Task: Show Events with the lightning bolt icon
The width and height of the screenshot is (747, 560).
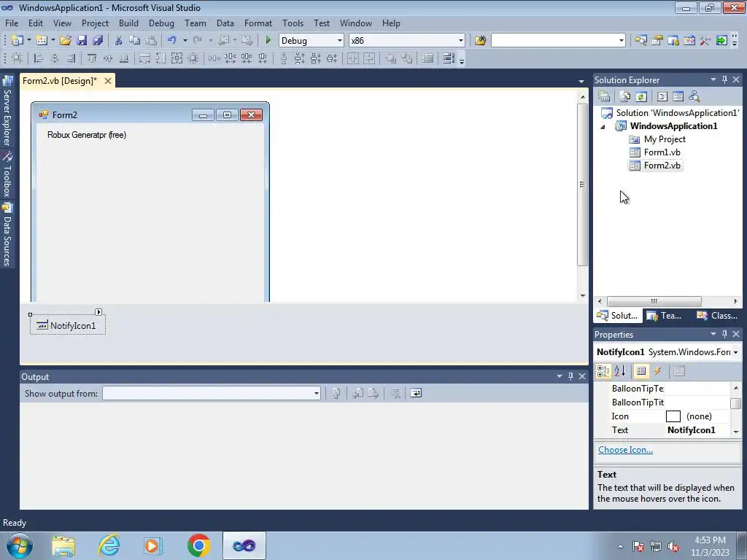Action: (x=657, y=371)
